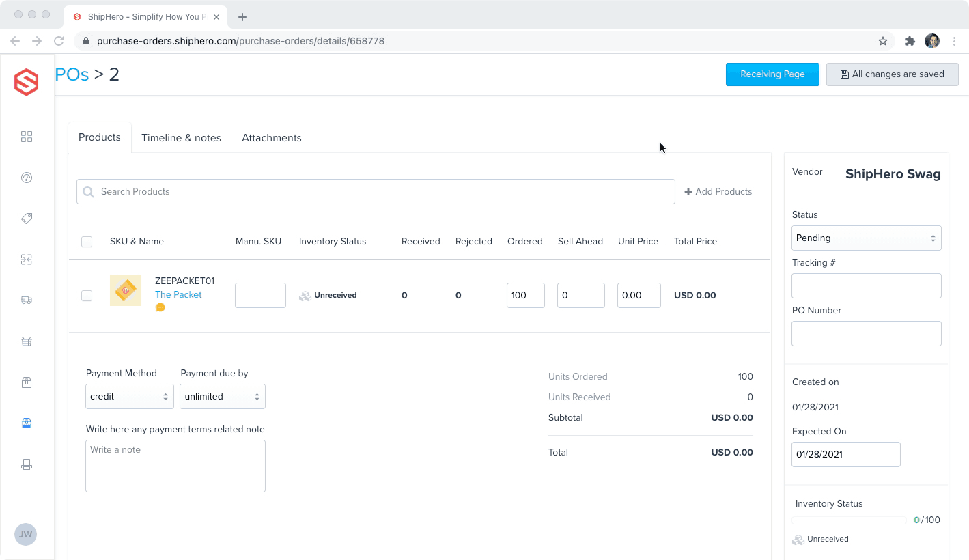Screen dimensions: 969x560
Task: Go back to POs breadcrumb link
Action: [72, 74]
